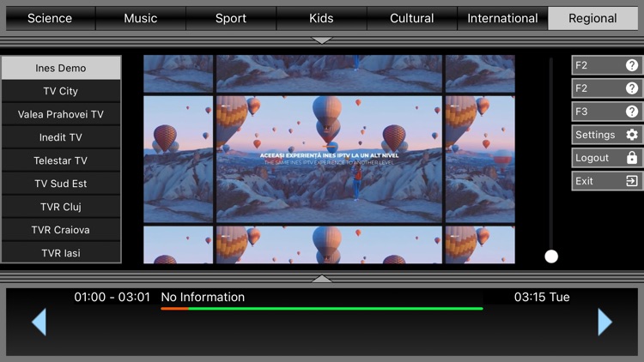Open the Science category tab

pyautogui.click(x=50, y=19)
